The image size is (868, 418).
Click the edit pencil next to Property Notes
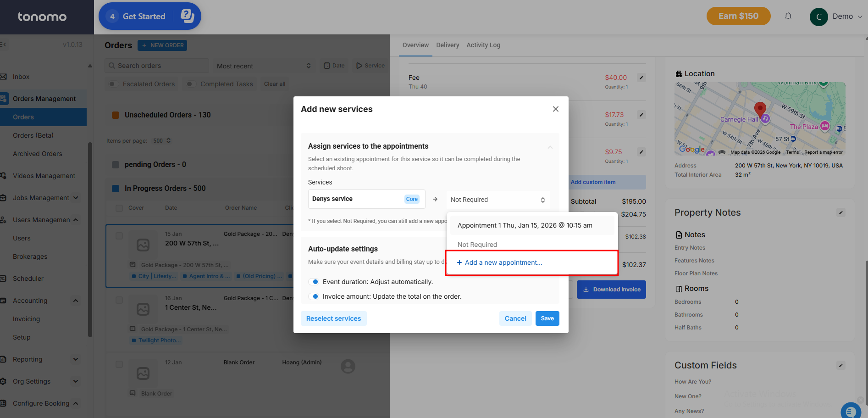(840, 212)
